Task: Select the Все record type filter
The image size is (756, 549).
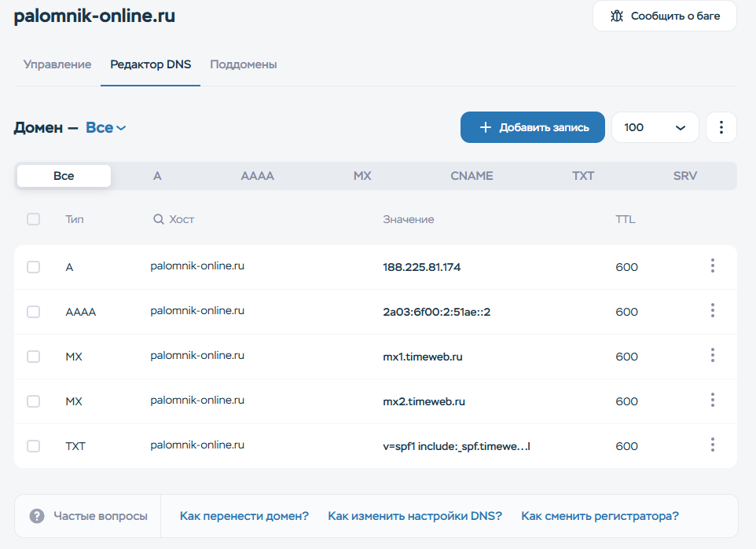Action: click(64, 176)
